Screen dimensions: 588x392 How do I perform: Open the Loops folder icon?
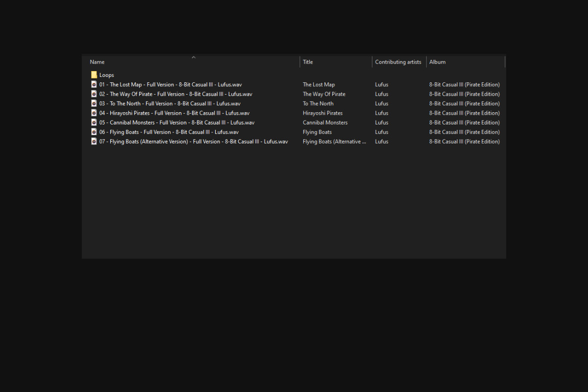pyautogui.click(x=94, y=75)
